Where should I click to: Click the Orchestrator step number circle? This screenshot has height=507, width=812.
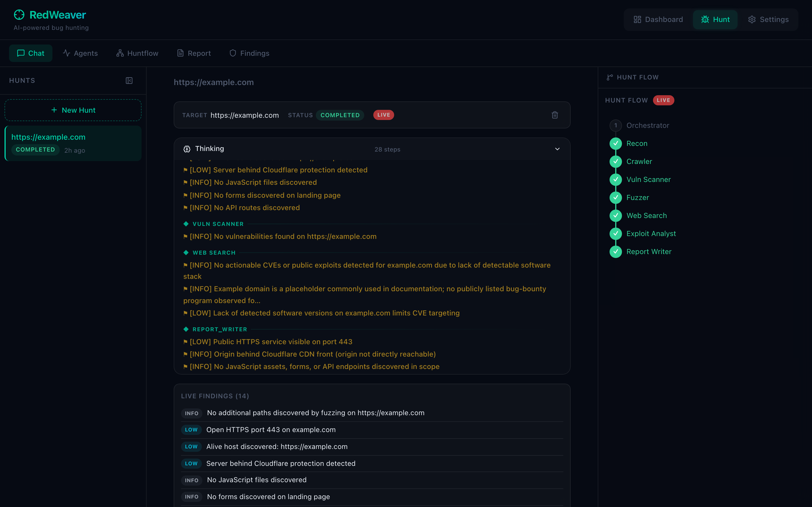point(615,125)
